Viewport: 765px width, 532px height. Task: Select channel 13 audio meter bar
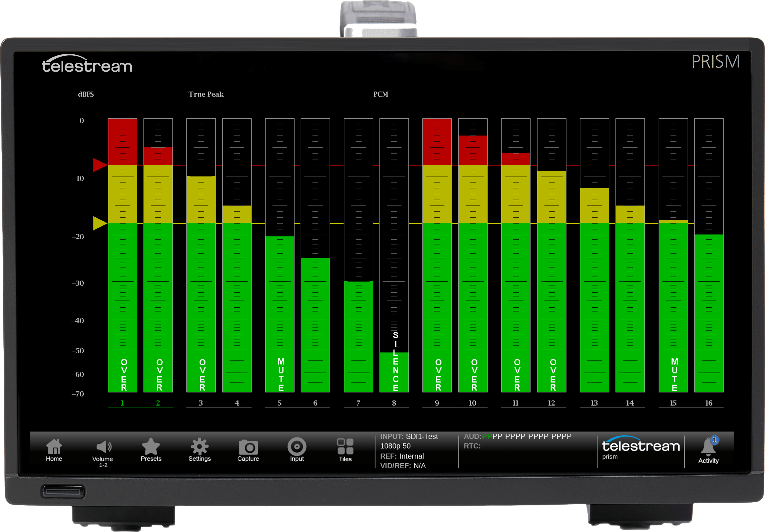pos(594,255)
